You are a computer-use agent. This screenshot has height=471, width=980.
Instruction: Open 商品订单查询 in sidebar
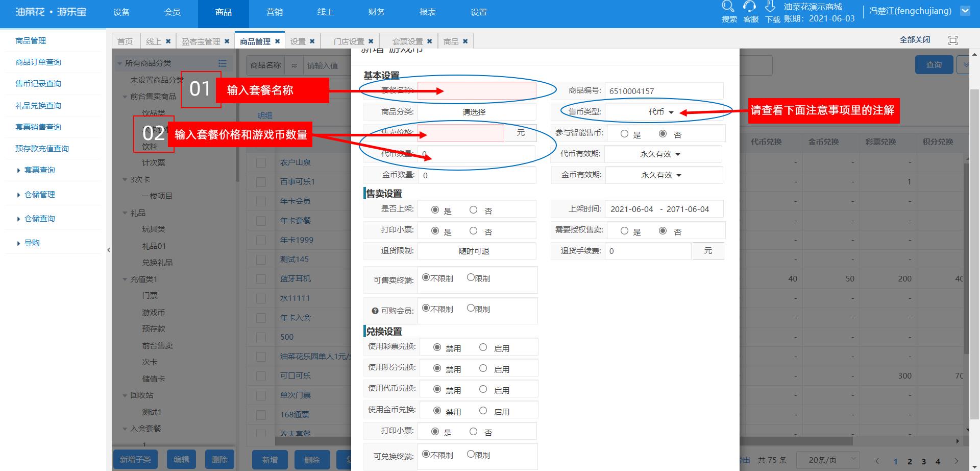coord(38,62)
